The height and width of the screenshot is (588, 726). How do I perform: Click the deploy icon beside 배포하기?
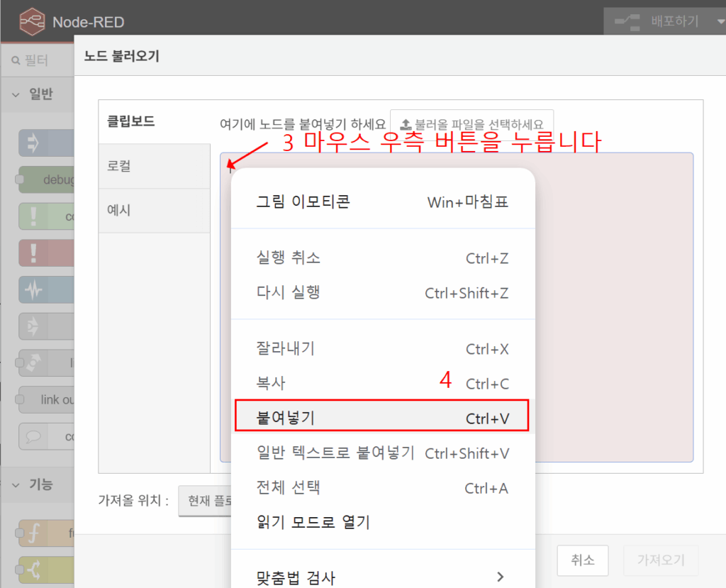627,21
